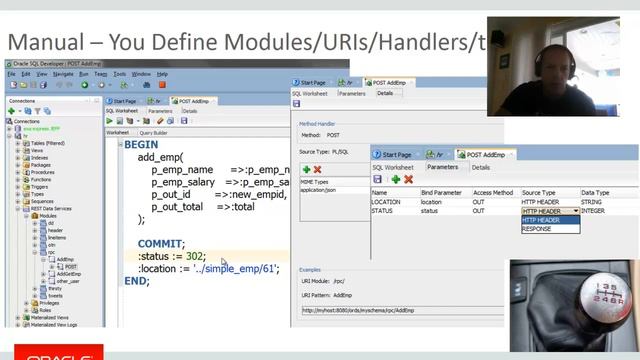Open the Details tab in front window
Viewport: 640px width, 360px height.
(x=480, y=167)
